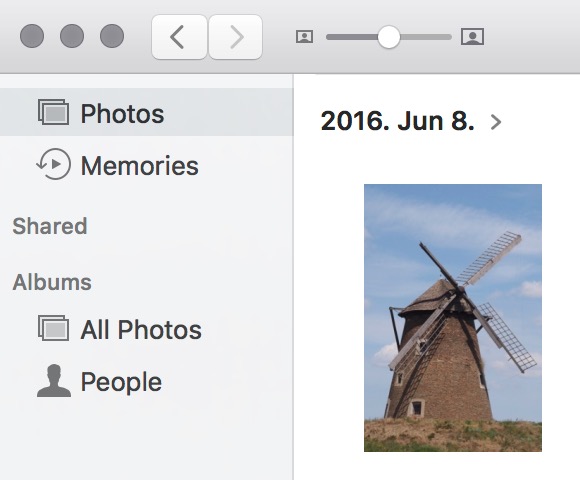This screenshot has width=580, height=480.
Task: Select the windmill photo thumbnail
Action: point(453,318)
